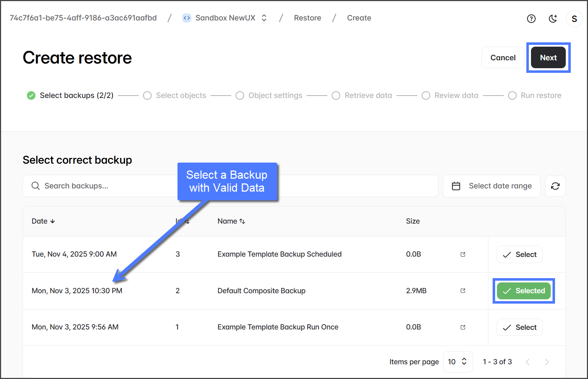The width and height of the screenshot is (588, 379).
Task: Expand the Sandbox NewUX environment switcher
Action: point(264,18)
